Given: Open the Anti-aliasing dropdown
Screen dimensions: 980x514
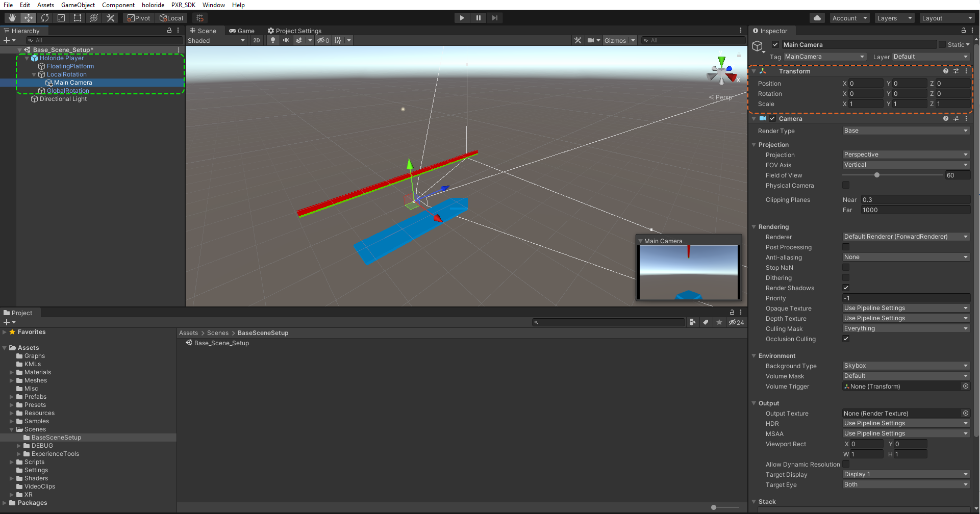Looking at the screenshot, I should (906, 258).
